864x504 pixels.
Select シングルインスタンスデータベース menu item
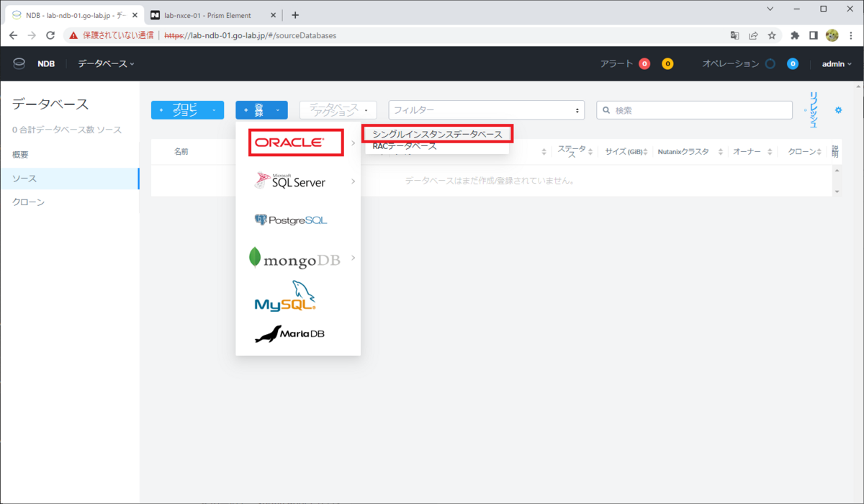[438, 134]
